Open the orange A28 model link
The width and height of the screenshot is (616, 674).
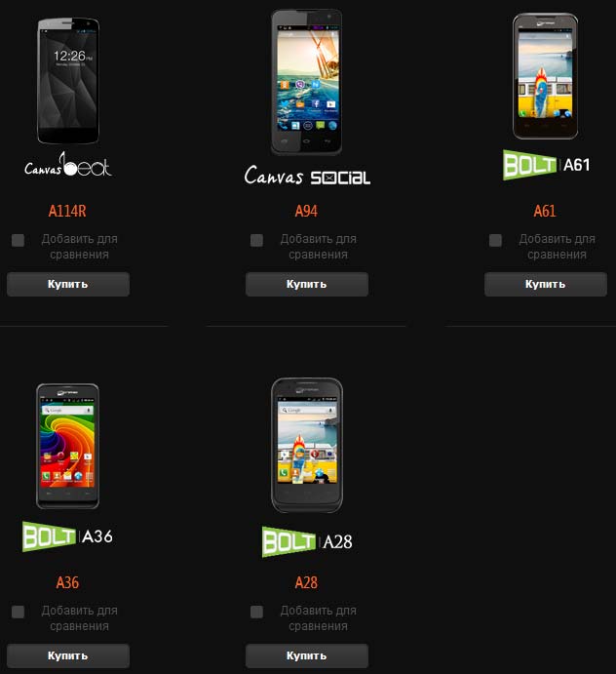pos(306,583)
